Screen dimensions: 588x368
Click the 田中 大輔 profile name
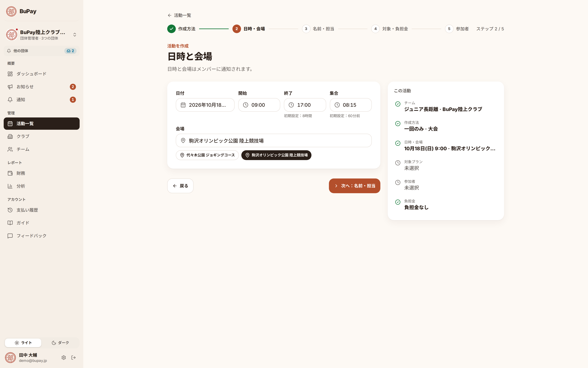(x=28, y=355)
